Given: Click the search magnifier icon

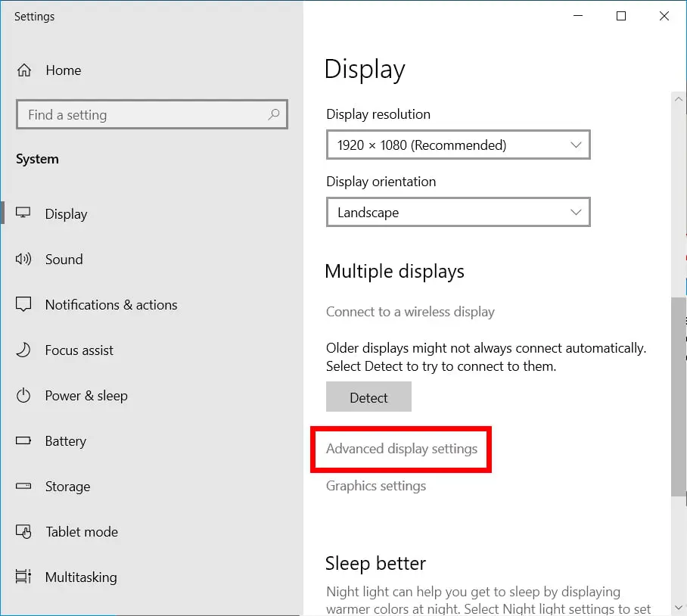Looking at the screenshot, I should pyautogui.click(x=274, y=115).
